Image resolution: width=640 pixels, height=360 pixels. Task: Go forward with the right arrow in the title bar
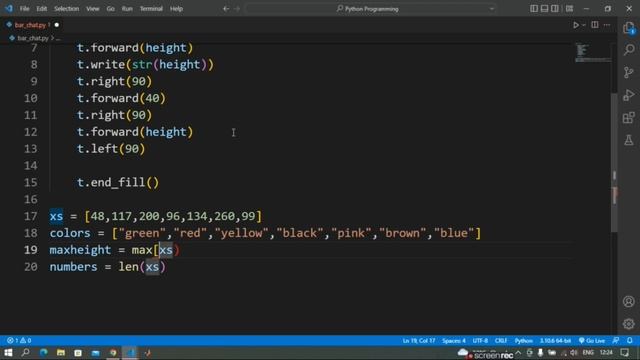(x=237, y=9)
